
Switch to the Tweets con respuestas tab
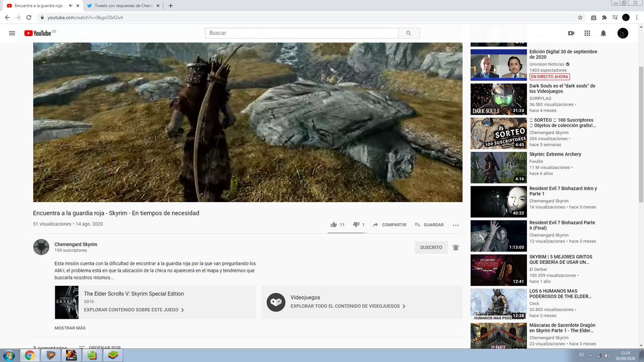(x=124, y=5)
